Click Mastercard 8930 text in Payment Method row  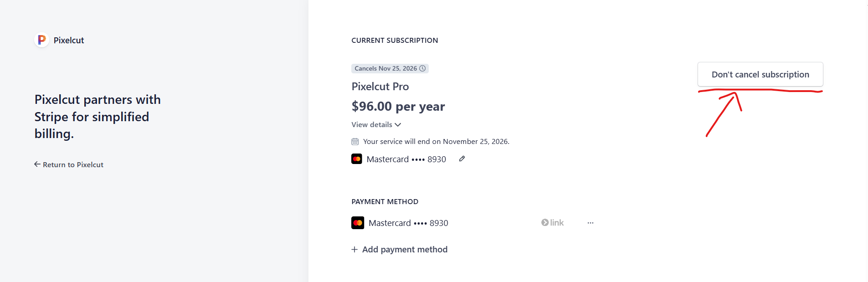pos(408,223)
